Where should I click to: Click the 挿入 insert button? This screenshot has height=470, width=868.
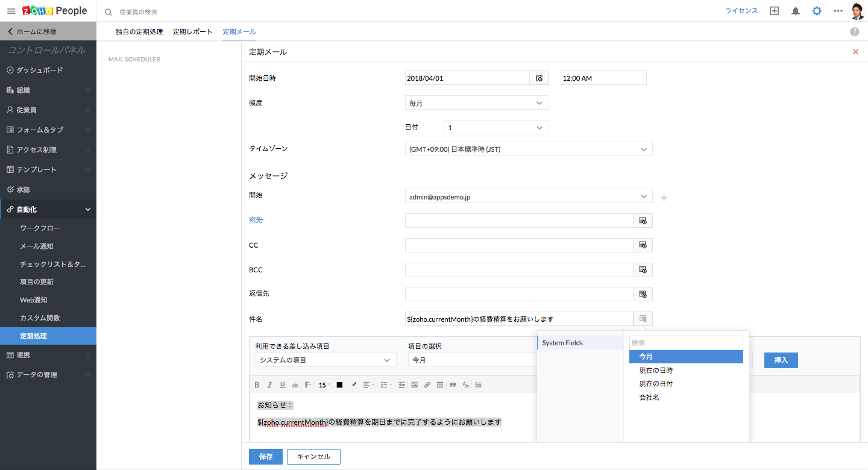coord(781,360)
